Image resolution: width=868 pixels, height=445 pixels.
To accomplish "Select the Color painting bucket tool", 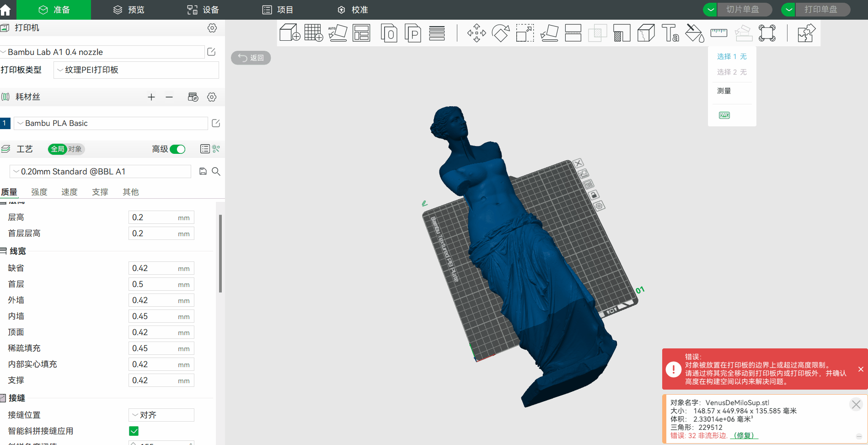I will click(x=695, y=33).
